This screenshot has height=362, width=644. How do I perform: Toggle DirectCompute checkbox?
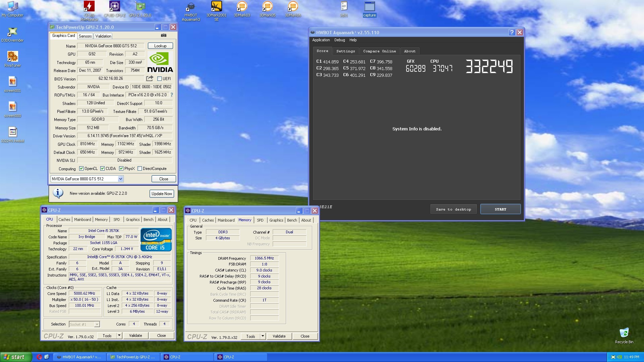click(140, 169)
